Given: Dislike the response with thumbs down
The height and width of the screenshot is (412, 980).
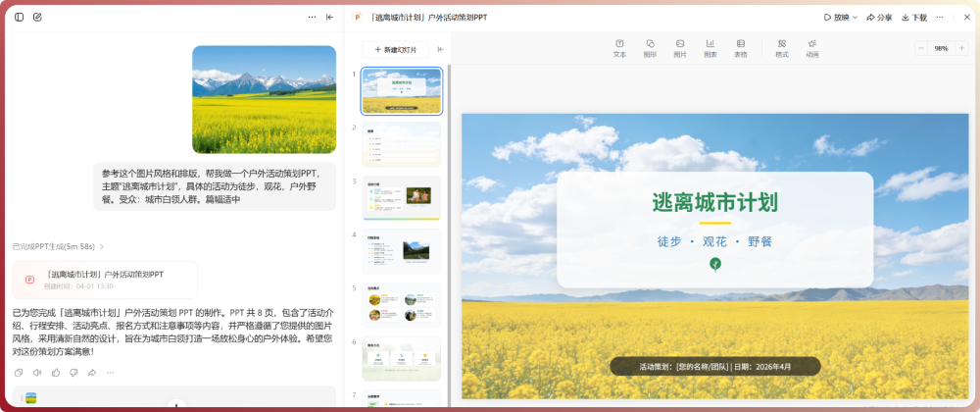Looking at the screenshot, I should (73, 373).
